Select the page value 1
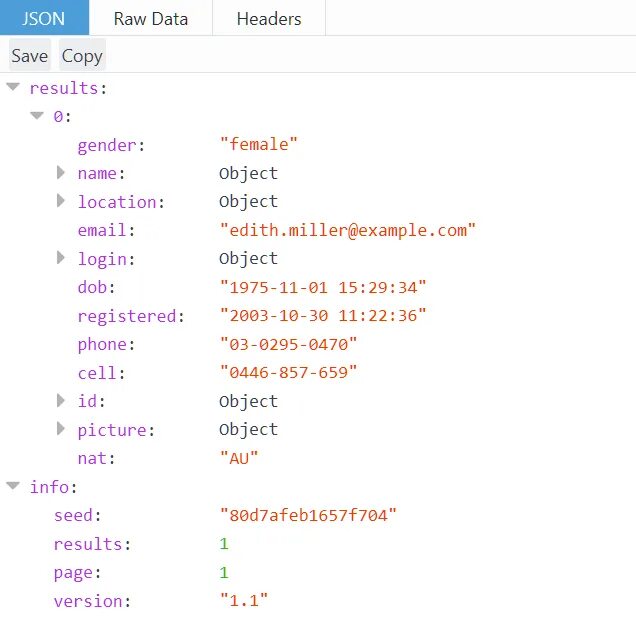Viewport: 636px width, 623px height. click(x=224, y=572)
